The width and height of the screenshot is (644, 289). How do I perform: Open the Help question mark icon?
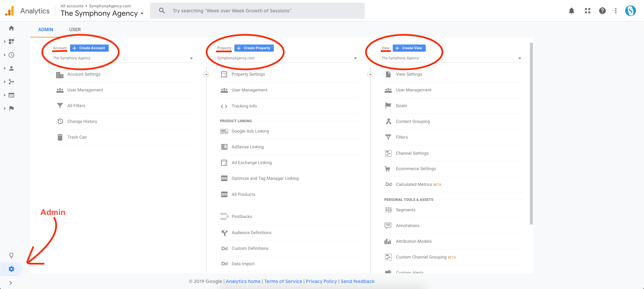click(602, 11)
